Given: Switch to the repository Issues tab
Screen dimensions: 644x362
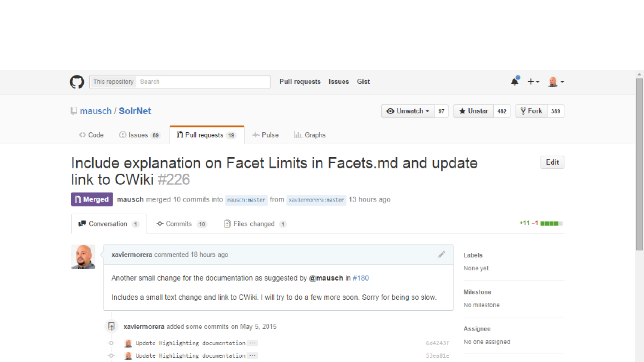Looking at the screenshot, I should pos(139,135).
